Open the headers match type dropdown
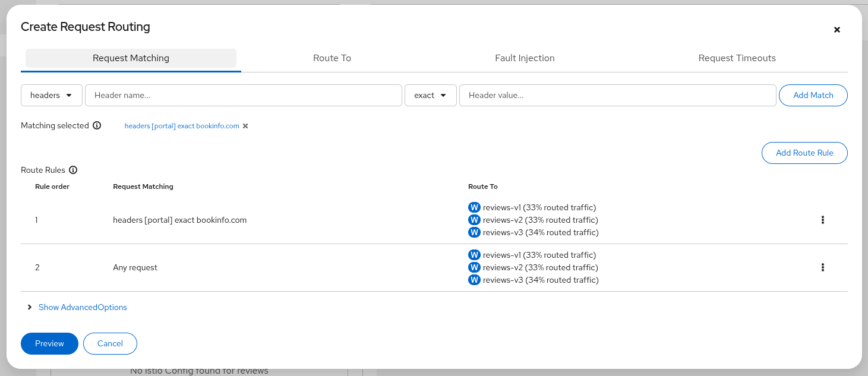Screen dimensions: 868x376 [51, 95]
